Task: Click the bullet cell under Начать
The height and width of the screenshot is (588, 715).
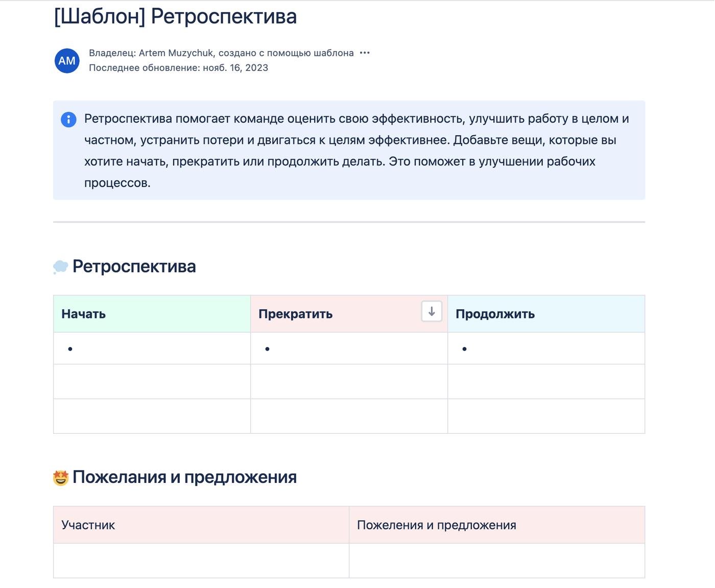Action: point(152,349)
